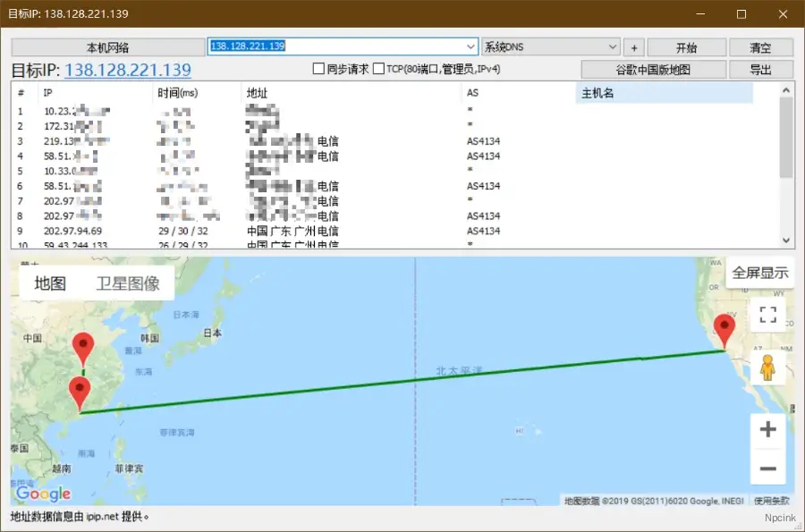Click the Google logo on the map

click(42, 493)
